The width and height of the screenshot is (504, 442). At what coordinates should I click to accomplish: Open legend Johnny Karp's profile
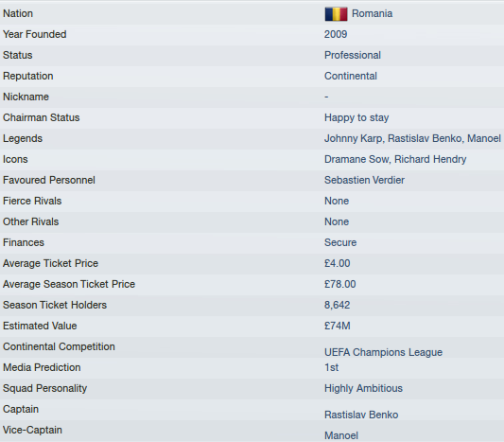click(x=354, y=138)
